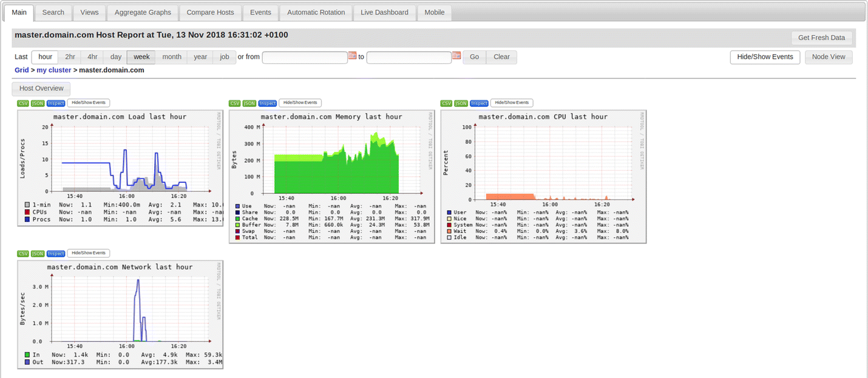Toggle the main Hide/Show Events button
The width and height of the screenshot is (868, 378).
point(765,57)
